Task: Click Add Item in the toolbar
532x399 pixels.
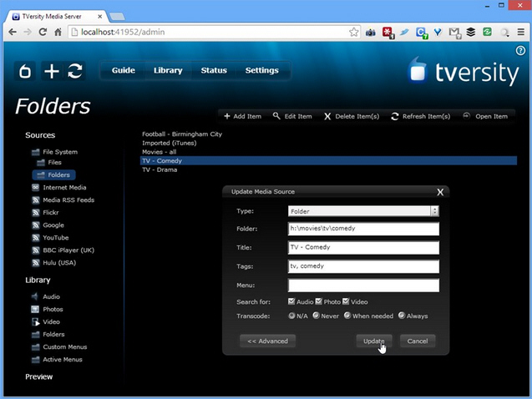Action: [x=242, y=116]
